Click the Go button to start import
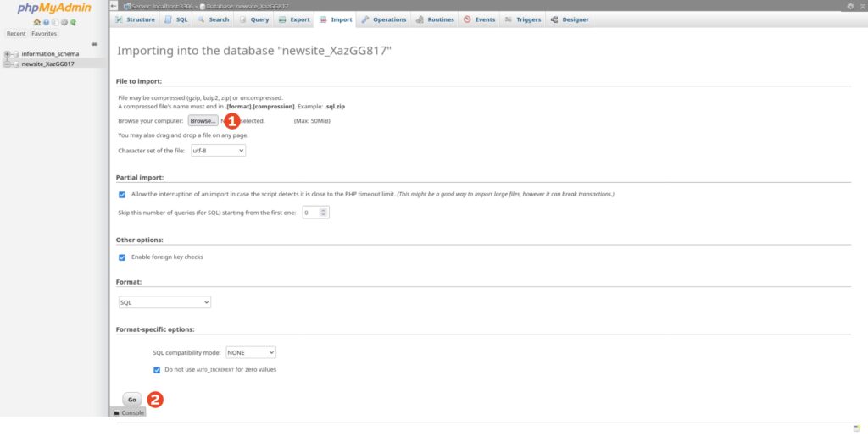This screenshot has width=868, height=442. [x=131, y=400]
